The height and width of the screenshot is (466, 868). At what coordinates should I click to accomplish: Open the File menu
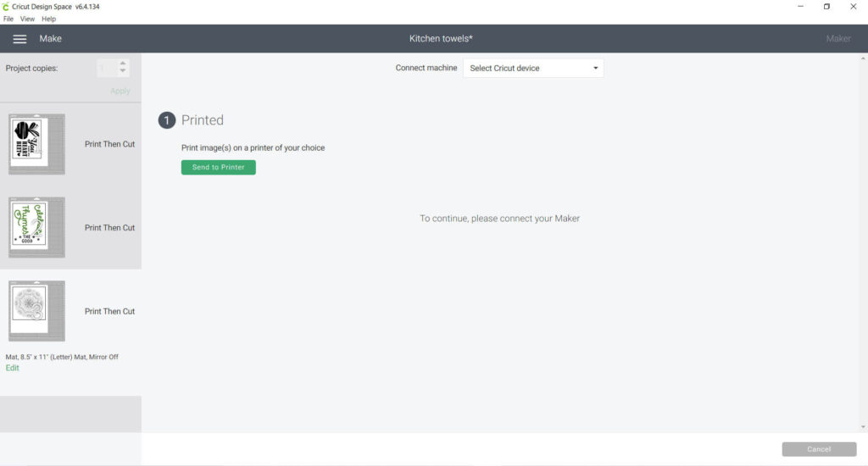tap(8, 19)
